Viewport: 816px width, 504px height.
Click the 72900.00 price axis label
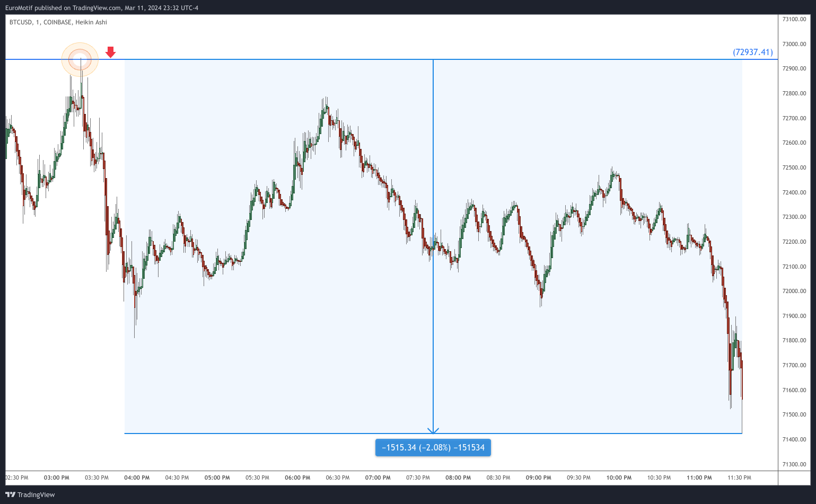point(794,69)
